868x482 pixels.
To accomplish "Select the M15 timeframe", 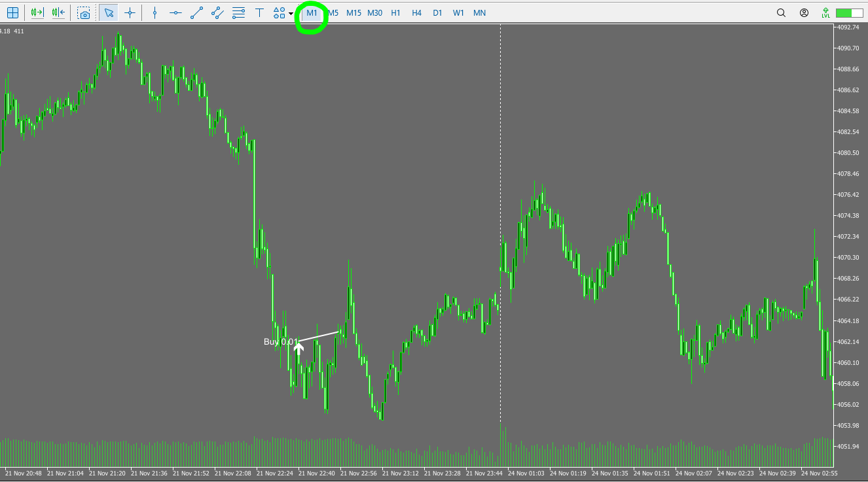I will [x=354, y=12].
